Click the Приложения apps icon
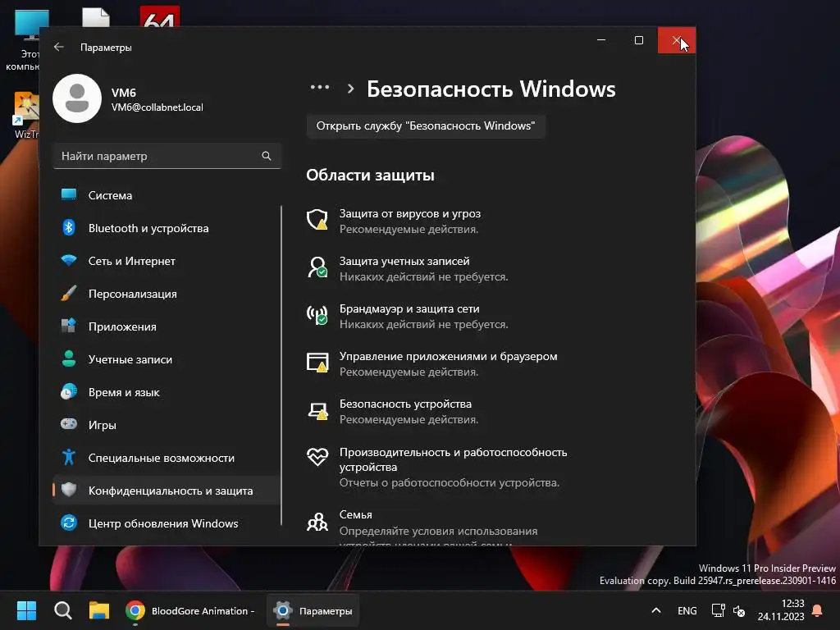The width and height of the screenshot is (840, 630). point(69,326)
